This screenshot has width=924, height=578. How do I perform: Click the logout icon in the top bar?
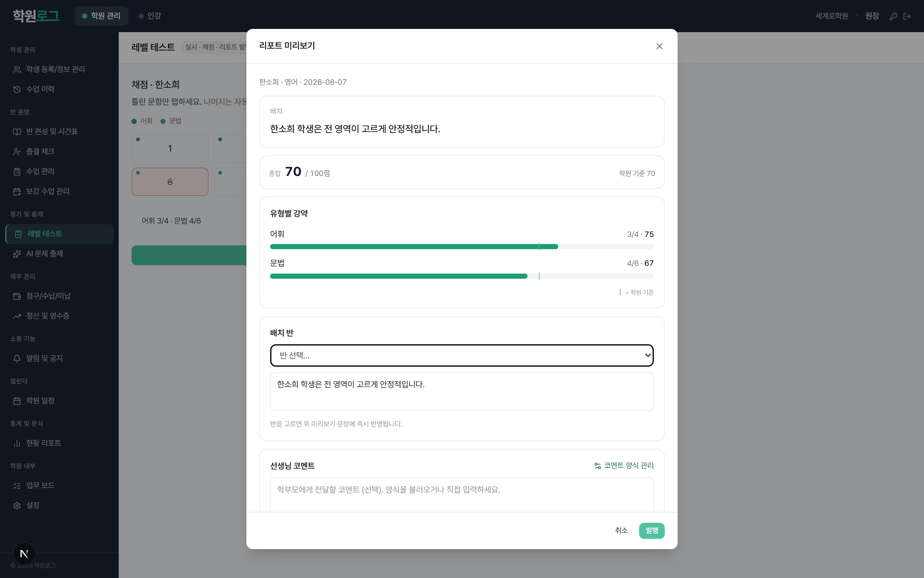tap(907, 16)
